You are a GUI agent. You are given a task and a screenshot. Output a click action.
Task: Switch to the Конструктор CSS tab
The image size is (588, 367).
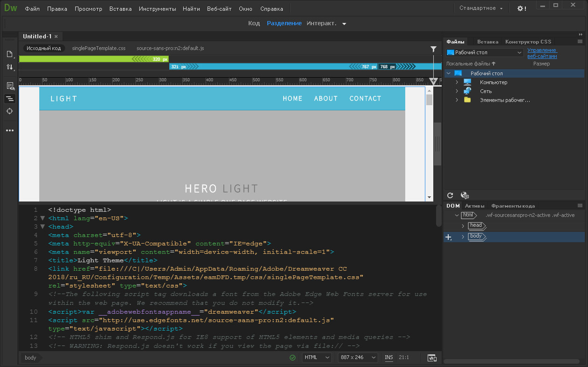pos(528,42)
